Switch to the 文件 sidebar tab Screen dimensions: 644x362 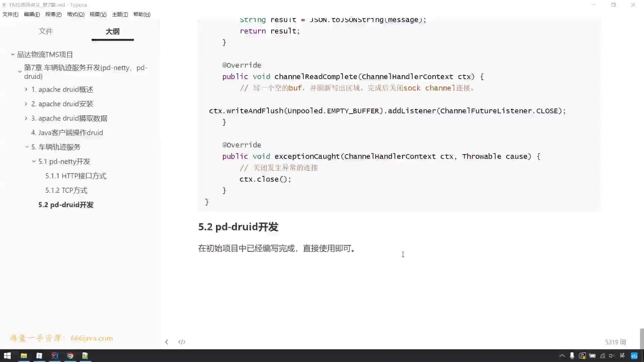click(x=46, y=31)
